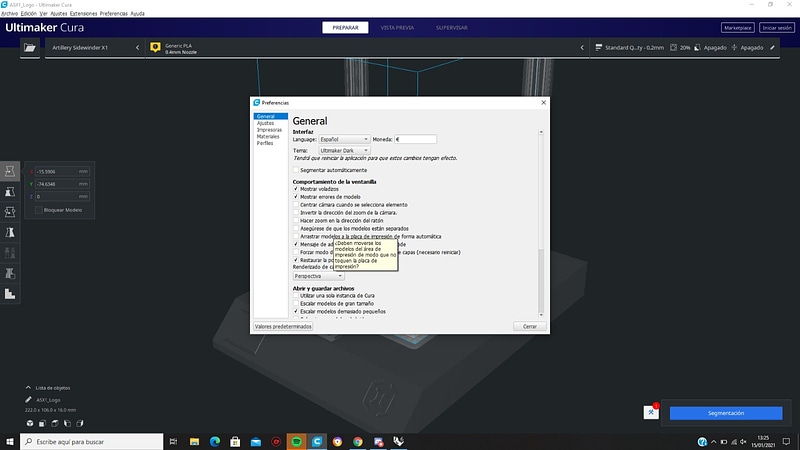Toggle Bloquear Modelo checkbox
The image size is (800, 450).
pyautogui.click(x=38, y=210)
